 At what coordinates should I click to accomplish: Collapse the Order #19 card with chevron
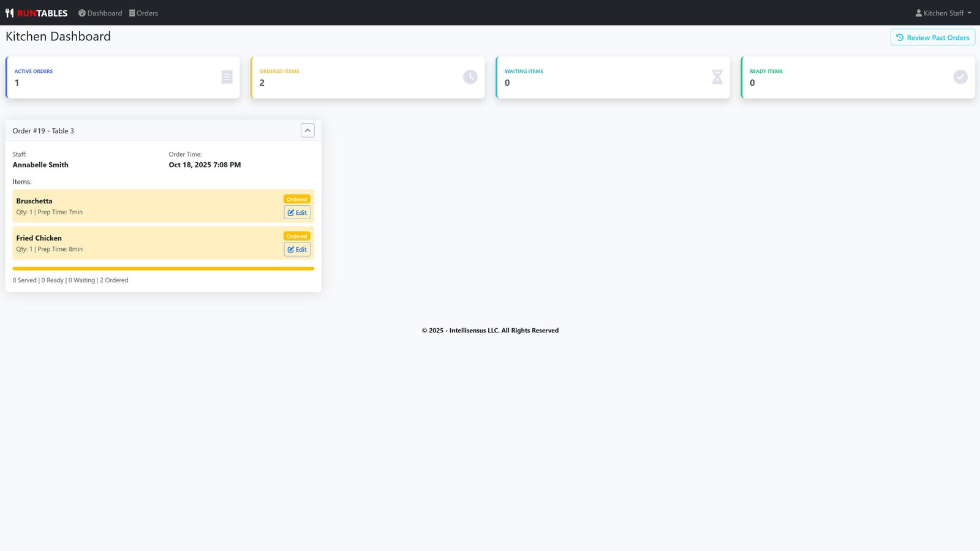pyautogui.click(x=307, y=130)
